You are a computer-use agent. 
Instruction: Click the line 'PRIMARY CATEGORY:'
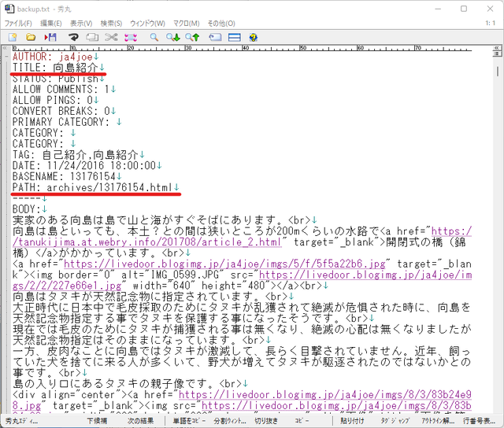coord(67,122)
